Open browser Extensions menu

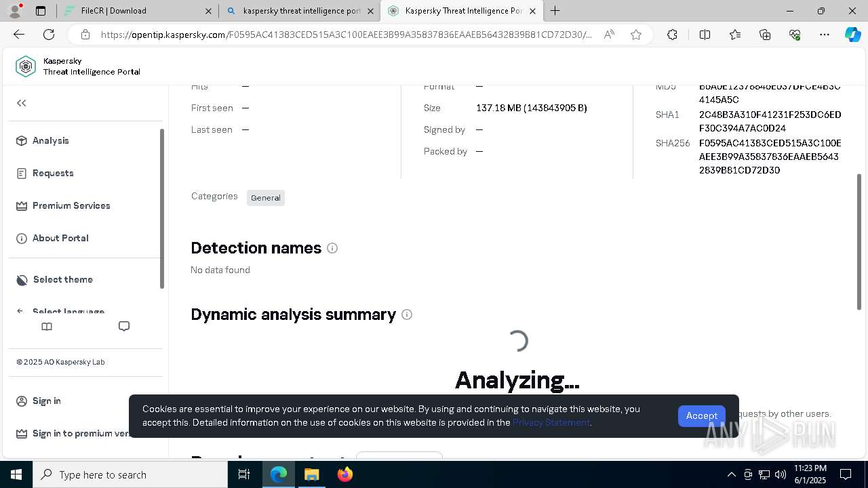(x=672, y=35)
